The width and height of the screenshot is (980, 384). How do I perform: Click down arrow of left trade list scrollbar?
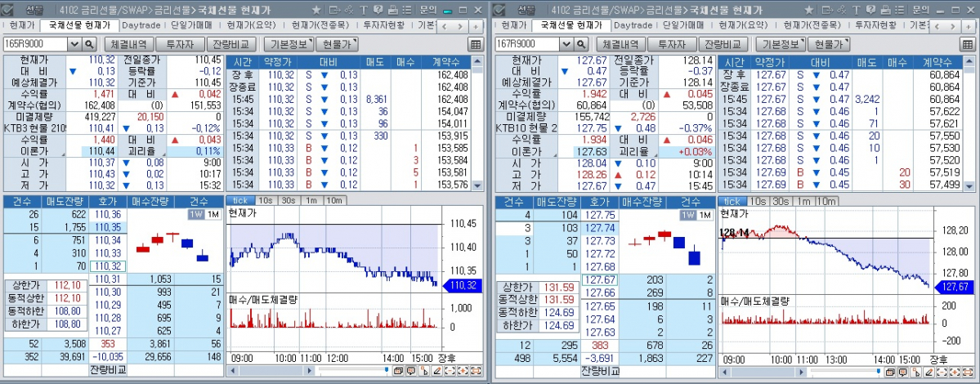[477, 185]
